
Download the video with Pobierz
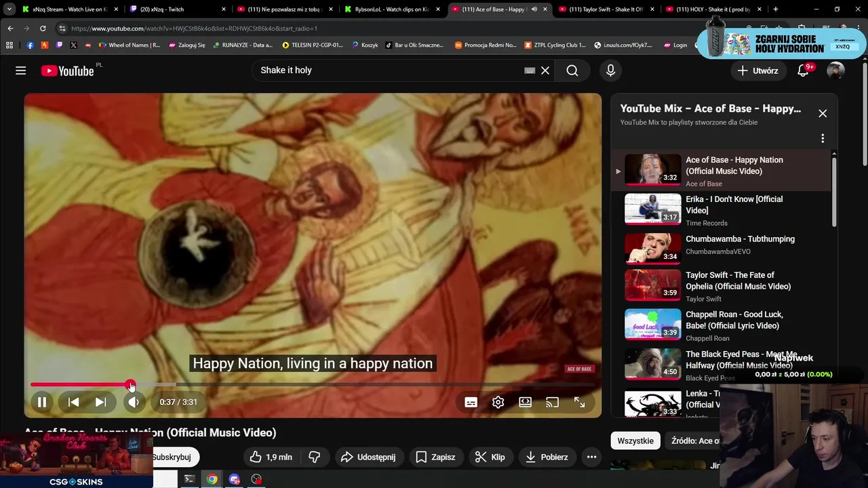(x=547, y=457)
